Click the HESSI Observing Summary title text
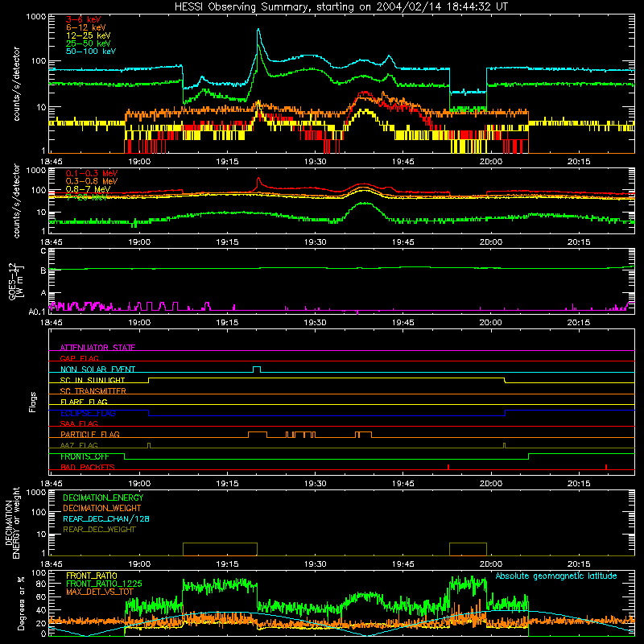 pyautogui.click(x=341, y=6)
